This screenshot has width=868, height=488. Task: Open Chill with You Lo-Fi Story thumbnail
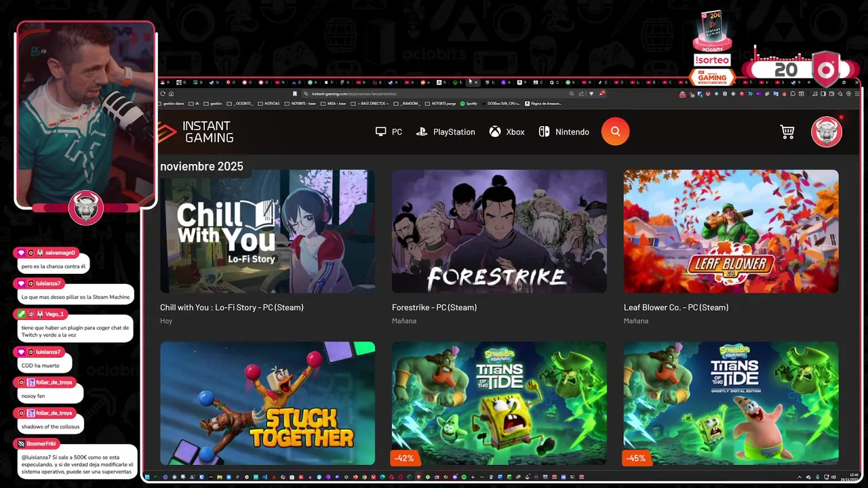[x=267, y=231]
